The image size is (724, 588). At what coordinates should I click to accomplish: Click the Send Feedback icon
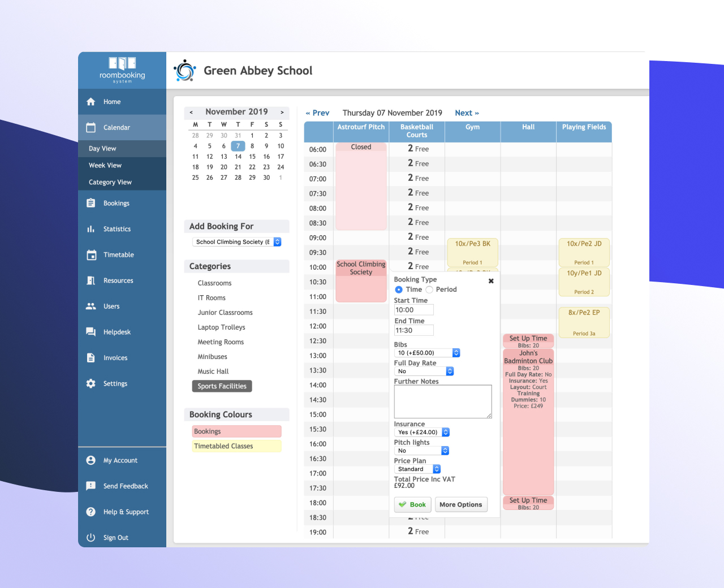[90, 486]
